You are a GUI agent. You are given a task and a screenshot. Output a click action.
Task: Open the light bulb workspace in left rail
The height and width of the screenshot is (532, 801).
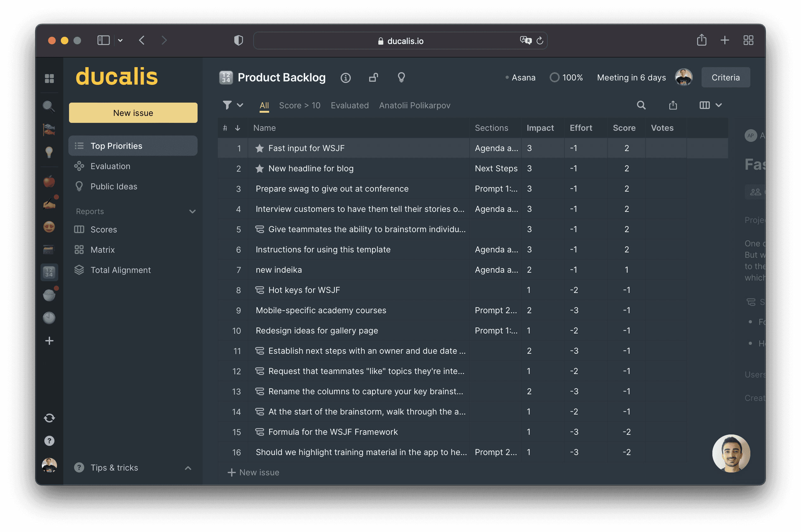pyautogui.click(x=49, y=152)
